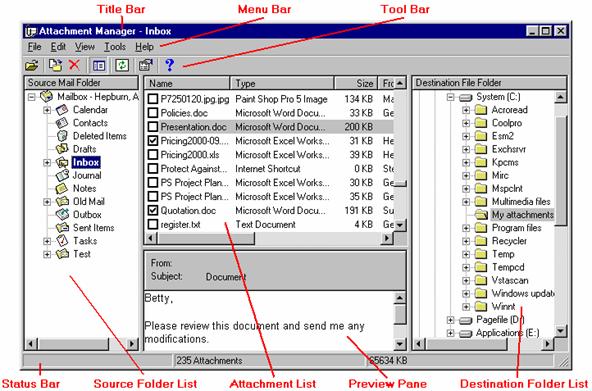Click attachment list scroll down arrow
The height and width of the screenshot is (391, 592).
click(400, 225)
